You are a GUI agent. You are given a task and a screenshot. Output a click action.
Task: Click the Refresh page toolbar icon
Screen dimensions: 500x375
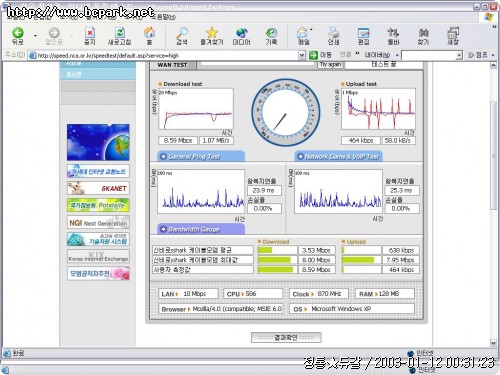coord(120,33)
